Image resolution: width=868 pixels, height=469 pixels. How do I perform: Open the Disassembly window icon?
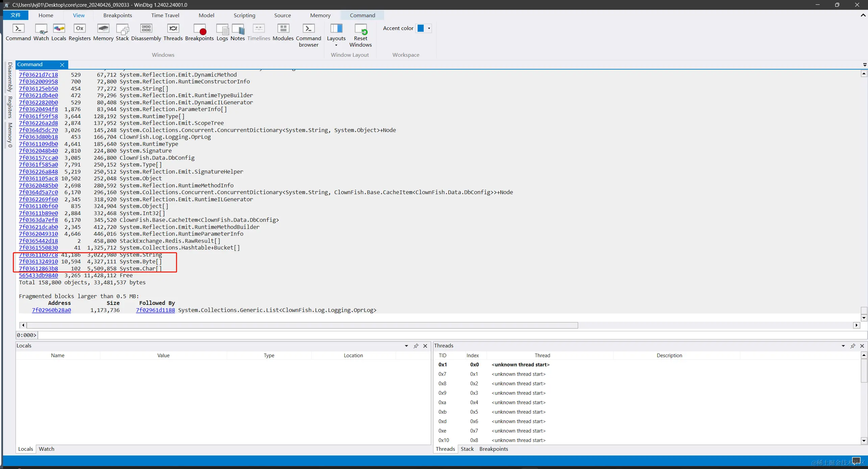pos(146,29)
